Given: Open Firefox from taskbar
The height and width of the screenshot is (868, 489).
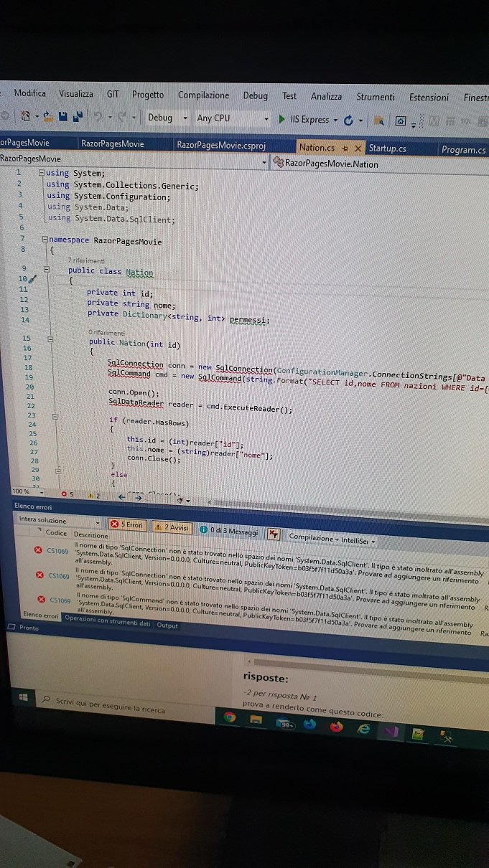Looking at the screenshot, I should pyautogui.click(x=336, y=727).
